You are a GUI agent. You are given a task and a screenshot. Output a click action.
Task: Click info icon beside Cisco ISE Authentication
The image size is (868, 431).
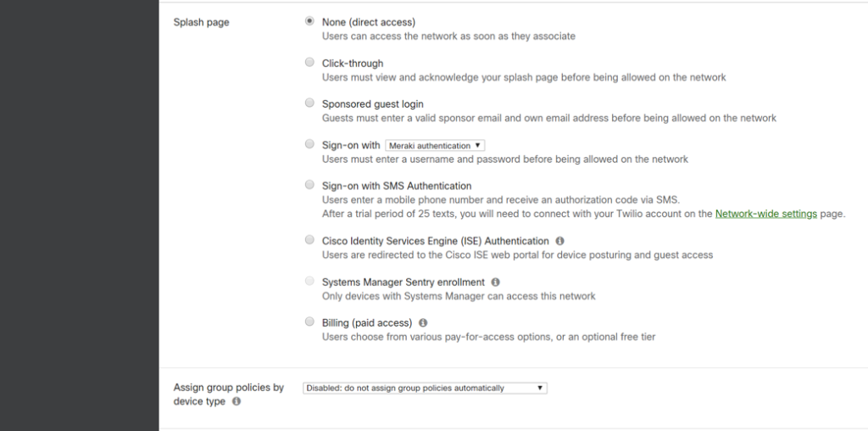tap(560, 241)
